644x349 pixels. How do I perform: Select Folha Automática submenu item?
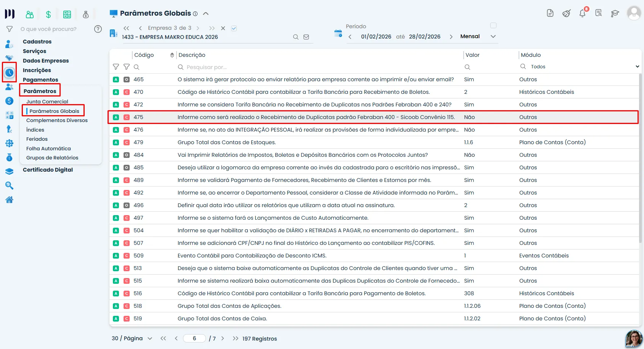[48, 148]
